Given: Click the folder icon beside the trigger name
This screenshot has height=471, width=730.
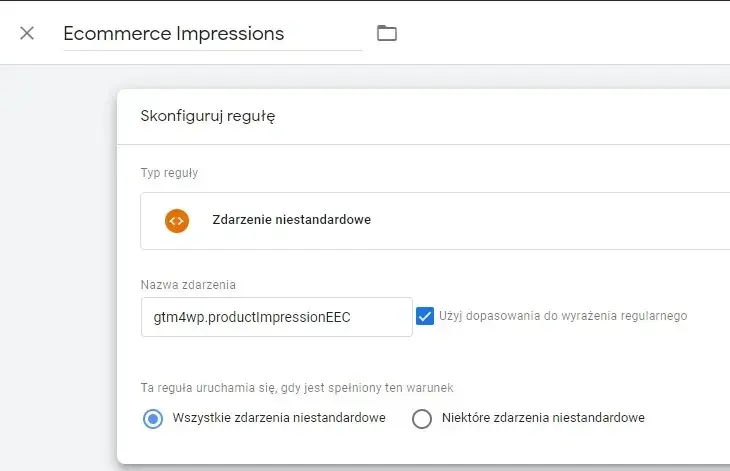Looking at the screenshot, I should point(387,33).
